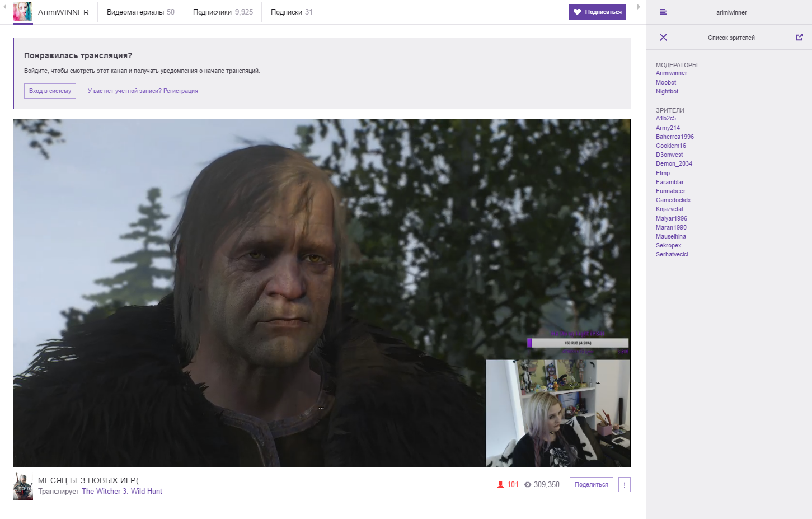Viewport: 812px width, 519px height.
Task: Open The Witcher 3 game box art
Action: pyautogui.click(x=23, y=486)
